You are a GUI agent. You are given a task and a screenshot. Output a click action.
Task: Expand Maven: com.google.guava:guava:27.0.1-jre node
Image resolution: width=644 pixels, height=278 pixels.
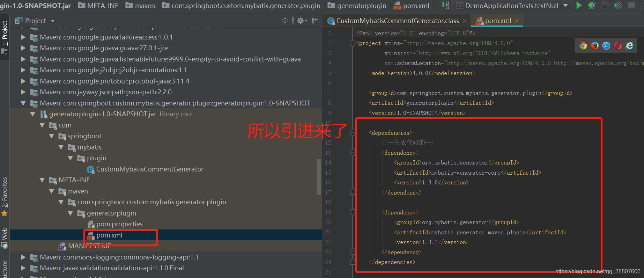23,48
